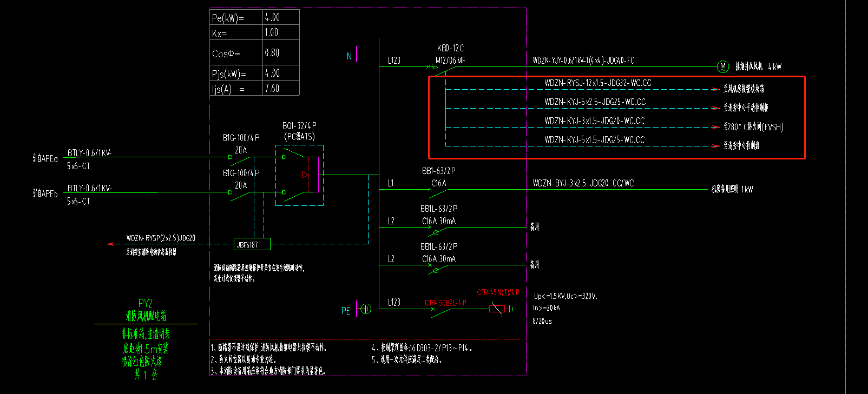Click the 至消控中心控制盘 destination text

(741, 145)
